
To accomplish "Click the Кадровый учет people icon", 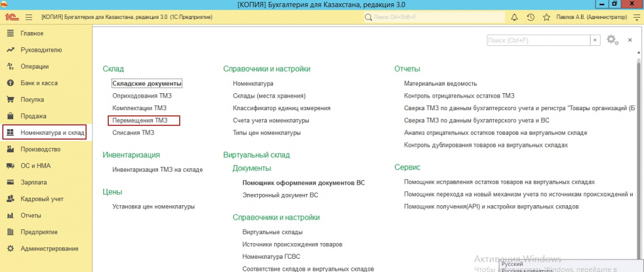I will pyautogui.click(x=11, y=199).
